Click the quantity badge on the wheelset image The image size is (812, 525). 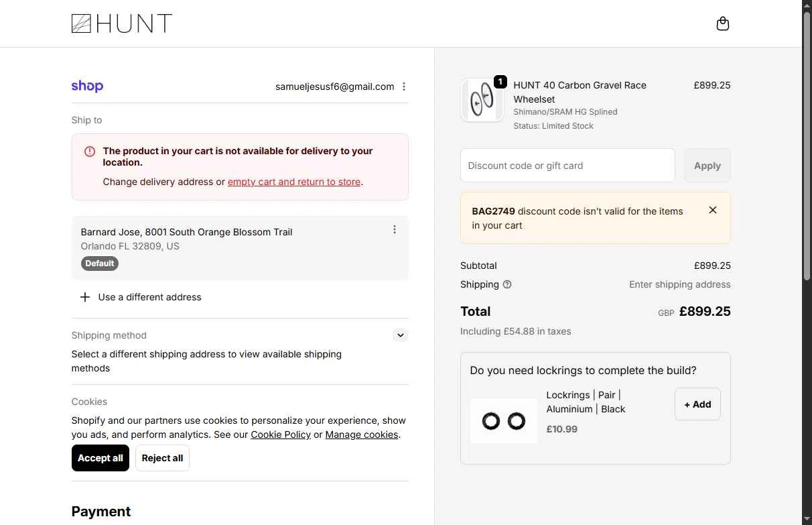(x=500, y=82)
